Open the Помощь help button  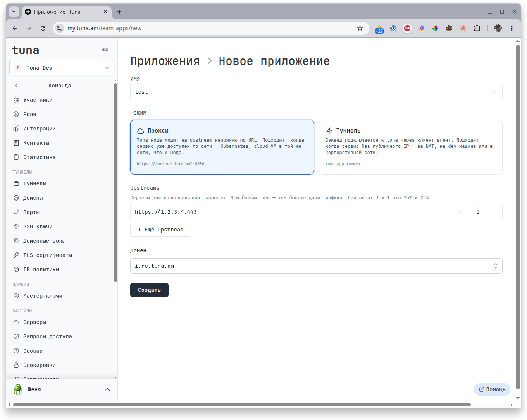pos(492,389)
